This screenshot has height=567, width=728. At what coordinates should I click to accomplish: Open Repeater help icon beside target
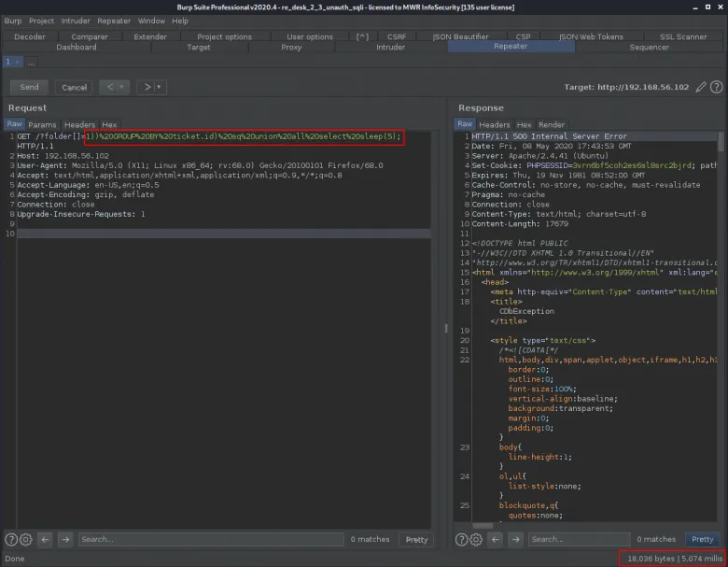point(717,87)
